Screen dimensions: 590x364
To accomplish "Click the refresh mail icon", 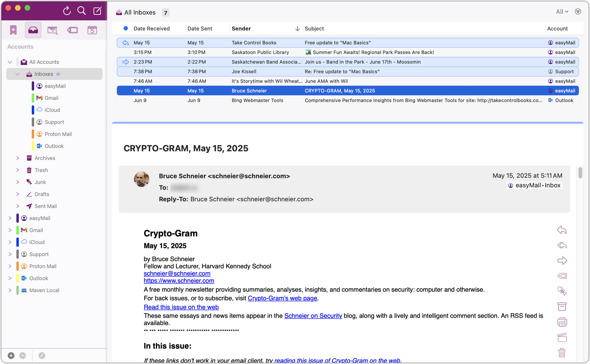I will (67, 11).
